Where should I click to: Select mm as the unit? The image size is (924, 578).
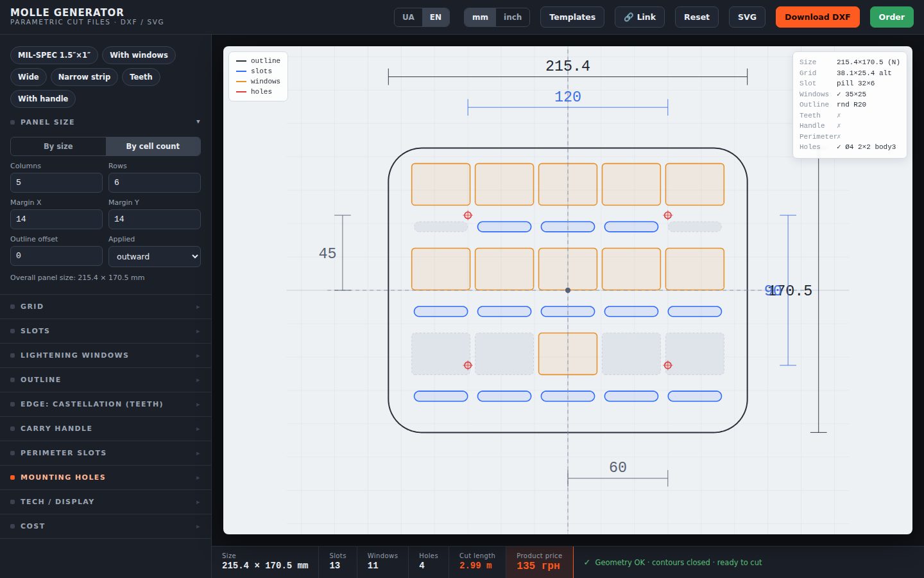480,17
